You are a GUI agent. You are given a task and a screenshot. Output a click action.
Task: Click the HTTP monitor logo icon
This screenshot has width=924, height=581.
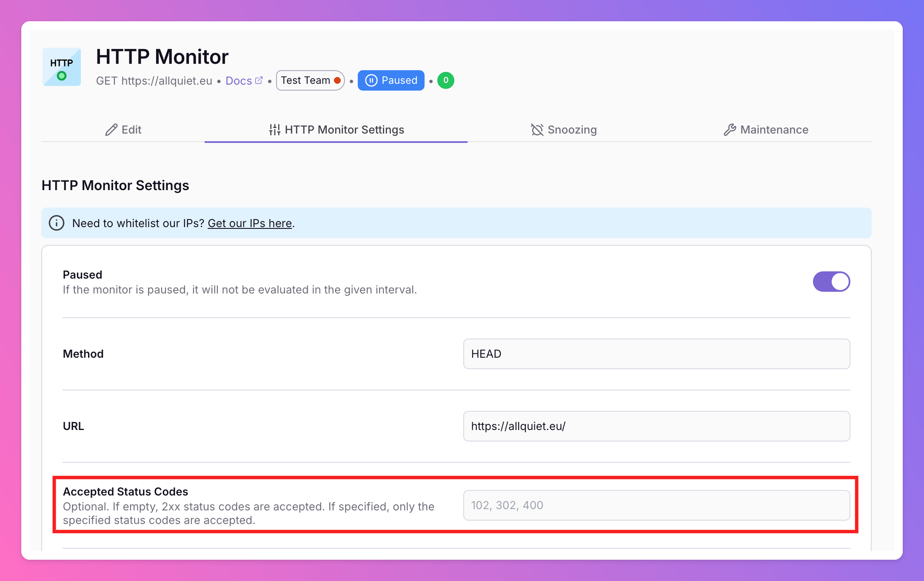coord(62,67)
